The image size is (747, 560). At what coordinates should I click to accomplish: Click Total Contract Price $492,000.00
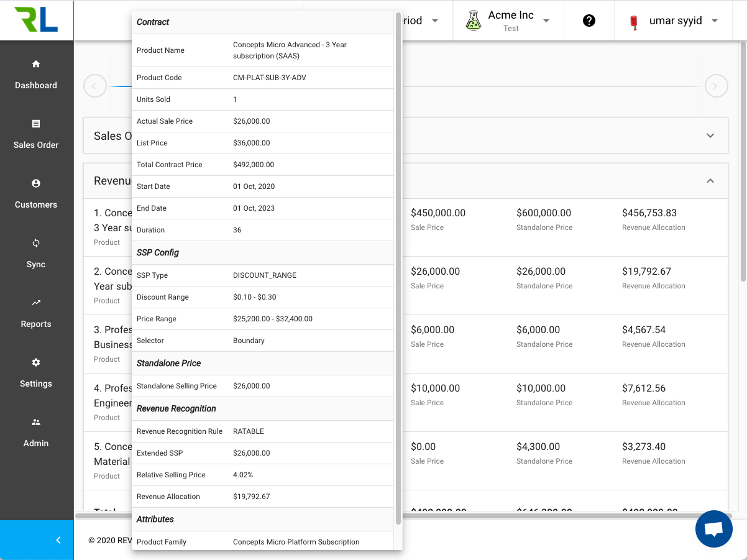(254, 165)
